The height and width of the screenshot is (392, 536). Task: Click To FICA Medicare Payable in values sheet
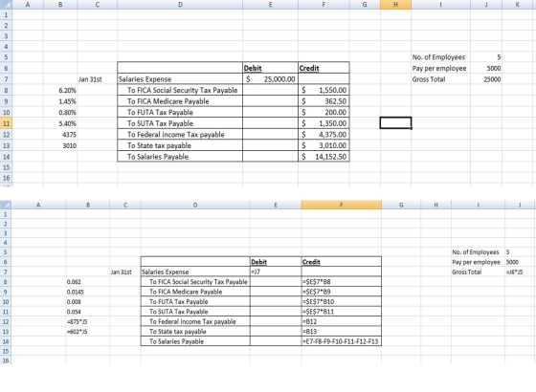click(168, 101)
